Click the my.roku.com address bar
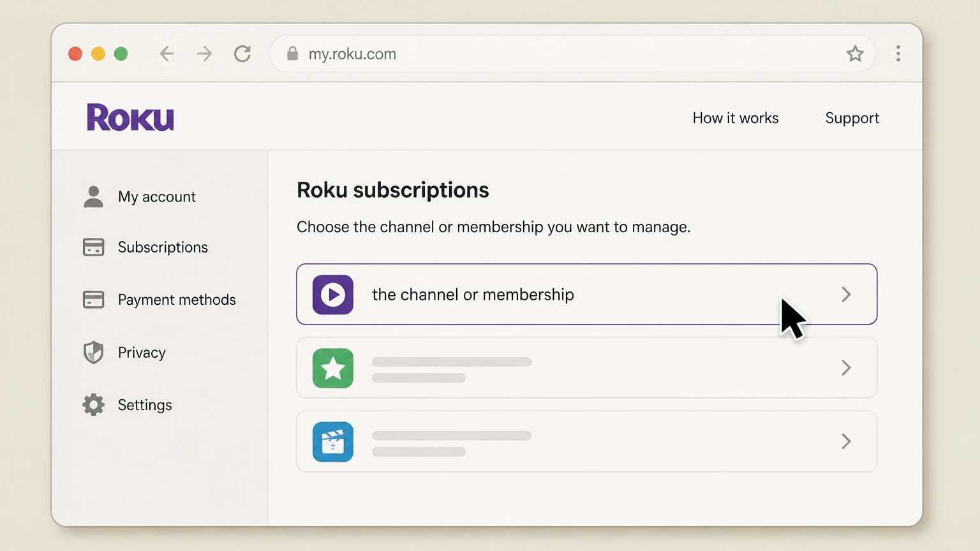Image resolution: width=980 pixels, height=551 pixels. [x=573, y=54]
